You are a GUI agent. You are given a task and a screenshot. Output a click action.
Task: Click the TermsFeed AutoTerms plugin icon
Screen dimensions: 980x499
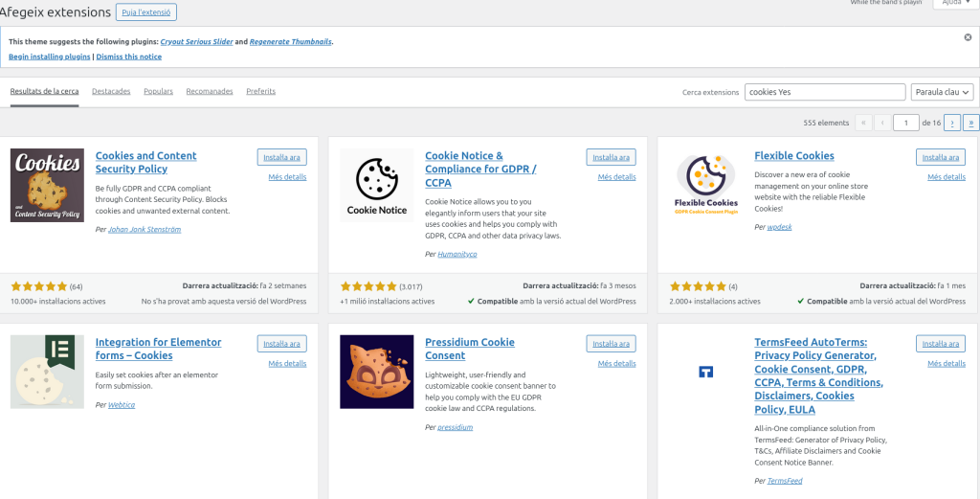pos(706,372)
